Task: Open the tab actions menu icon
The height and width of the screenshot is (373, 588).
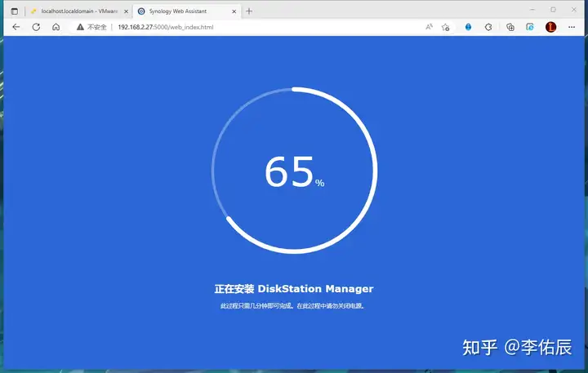Action: [x=14, y=11]
